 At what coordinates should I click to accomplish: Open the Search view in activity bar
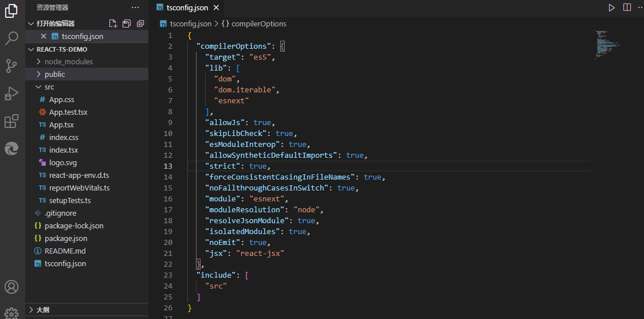(x=11, y=38)
